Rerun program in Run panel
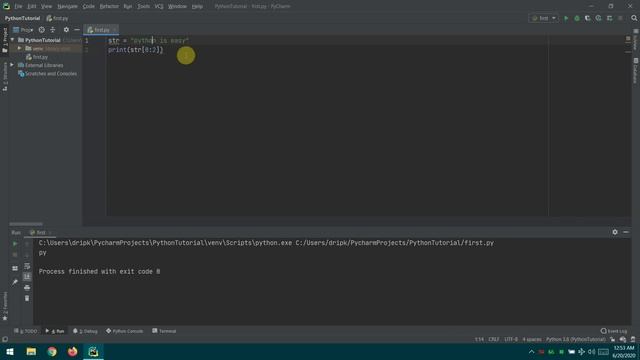640x360 pixels. pos(15,244)
